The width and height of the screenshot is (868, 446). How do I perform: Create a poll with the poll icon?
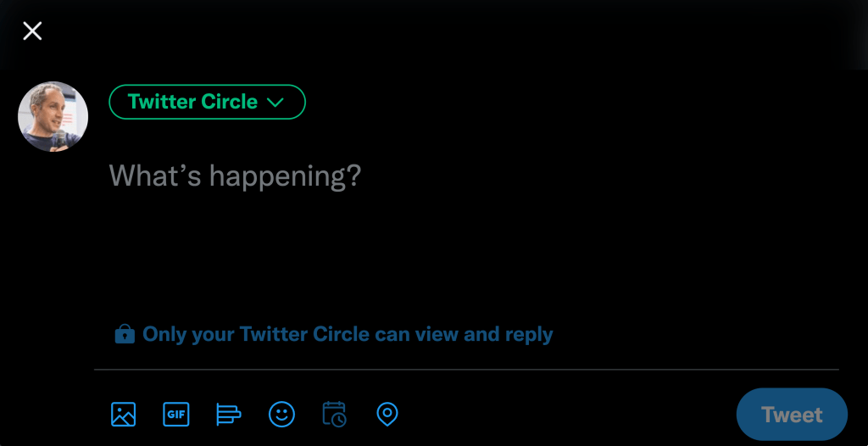[x=229, y=415]
